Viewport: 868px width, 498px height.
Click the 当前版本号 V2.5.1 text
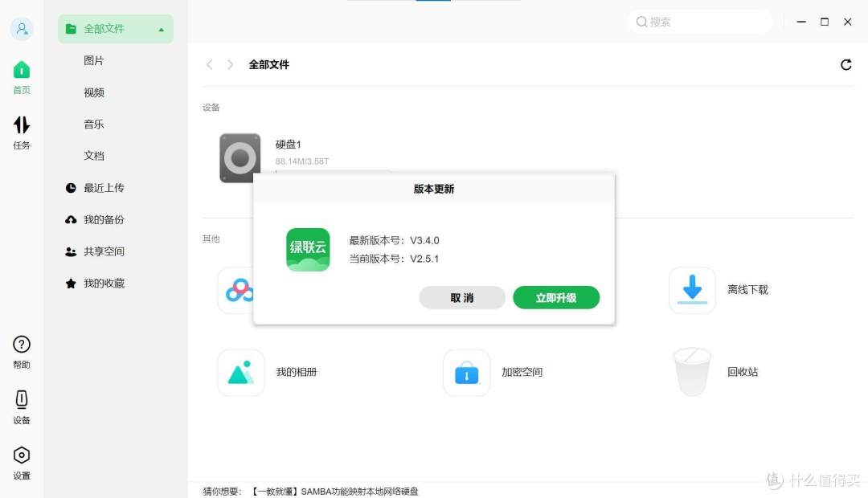(x=394, y=259)
